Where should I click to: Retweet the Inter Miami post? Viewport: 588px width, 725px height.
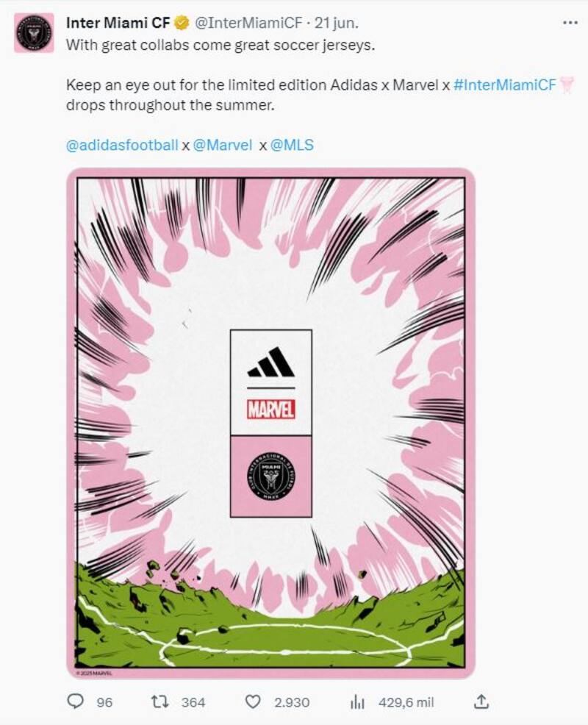159,702
